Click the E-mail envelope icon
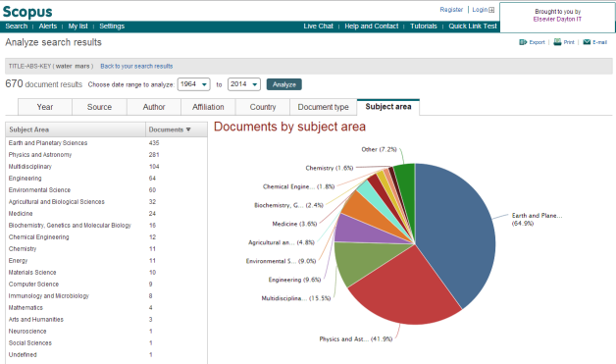The height and width of the screenshot is (364, 616). coord(587,42)
